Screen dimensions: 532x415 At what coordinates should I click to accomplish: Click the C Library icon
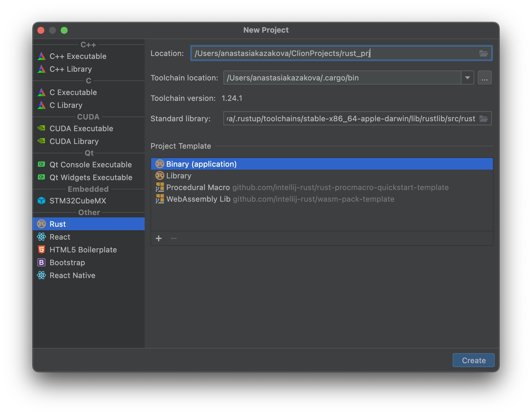pos(42,105)
